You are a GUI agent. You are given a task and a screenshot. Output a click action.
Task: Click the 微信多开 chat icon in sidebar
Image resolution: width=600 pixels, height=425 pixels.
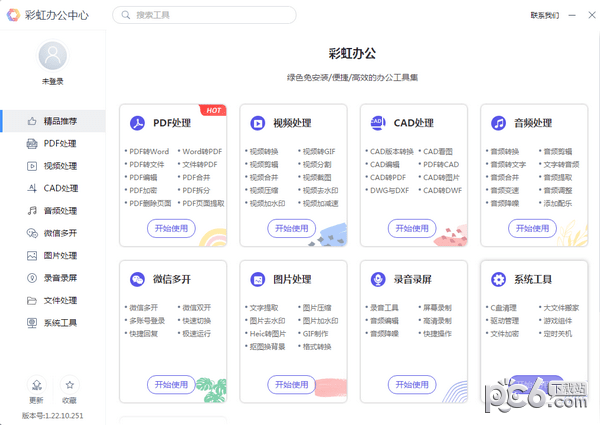[x=32, y=233]
